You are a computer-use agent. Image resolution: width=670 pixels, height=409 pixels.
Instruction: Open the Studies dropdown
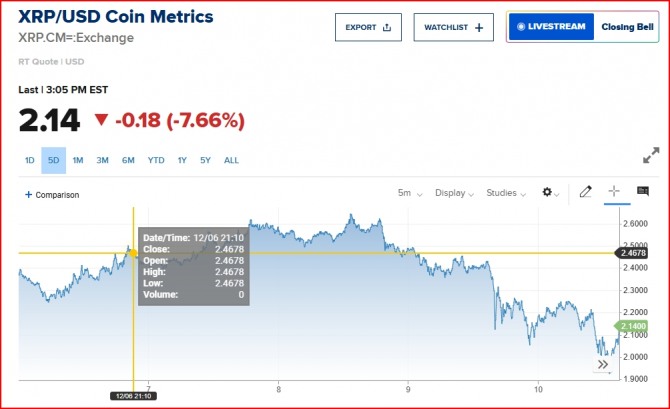tap(507, 193)
